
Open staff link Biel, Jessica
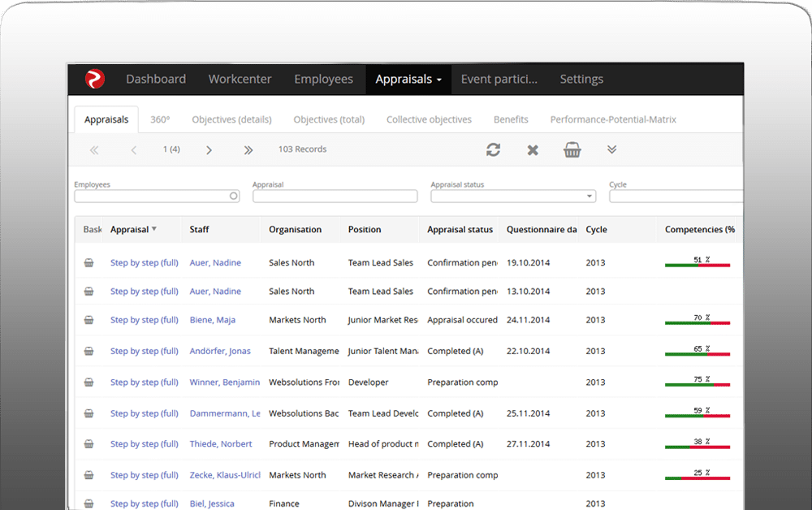pyautogui.click(x=212, y=504)
